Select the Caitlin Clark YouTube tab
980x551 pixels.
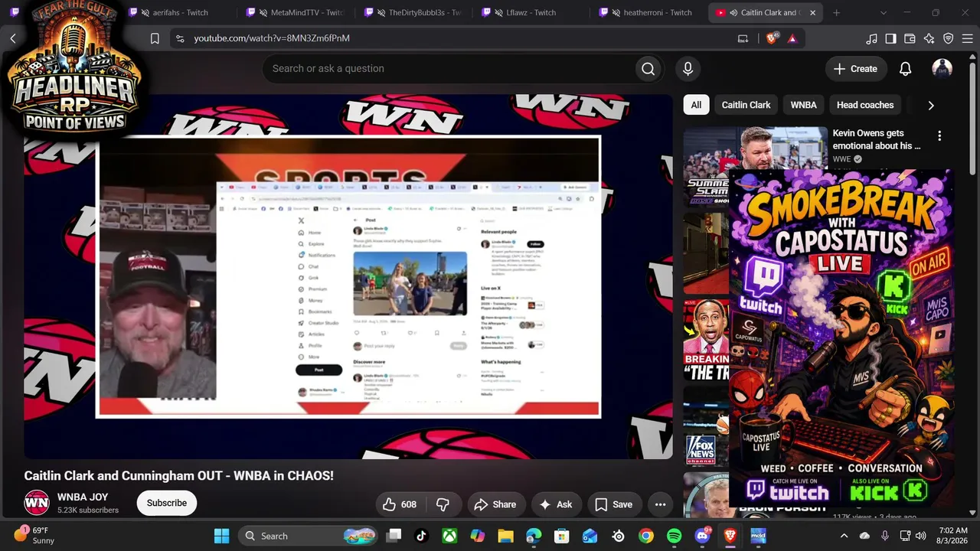click(766, 13)
